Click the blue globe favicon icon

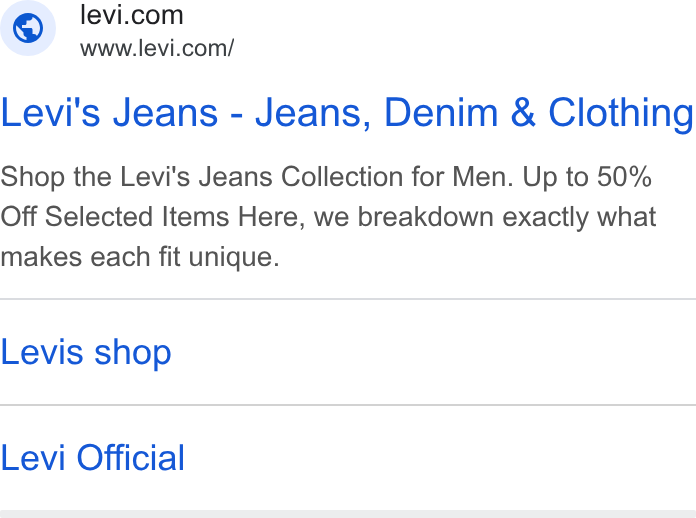28,28
